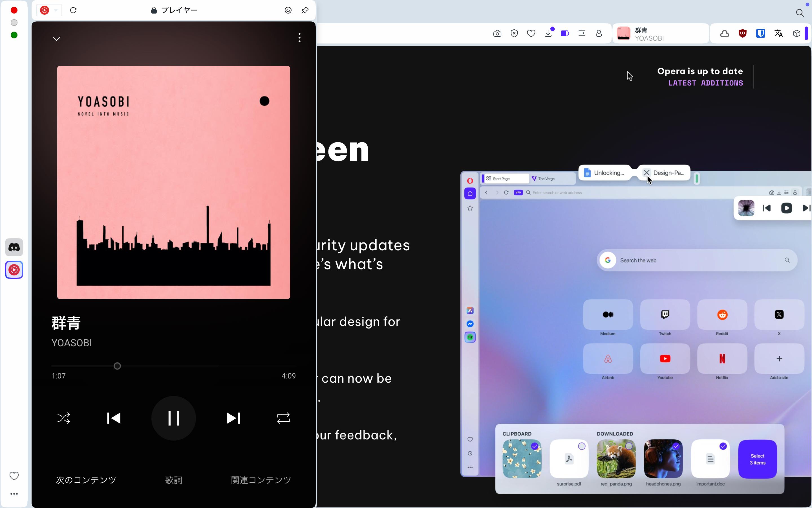Reload the player panel
Viewport: 812px width, 508px height.
74,10
